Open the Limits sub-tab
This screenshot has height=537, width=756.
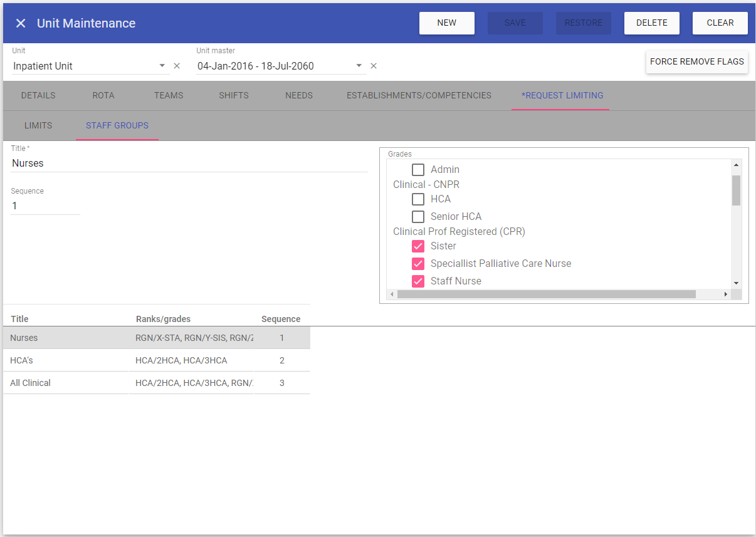tap(38, 126)
